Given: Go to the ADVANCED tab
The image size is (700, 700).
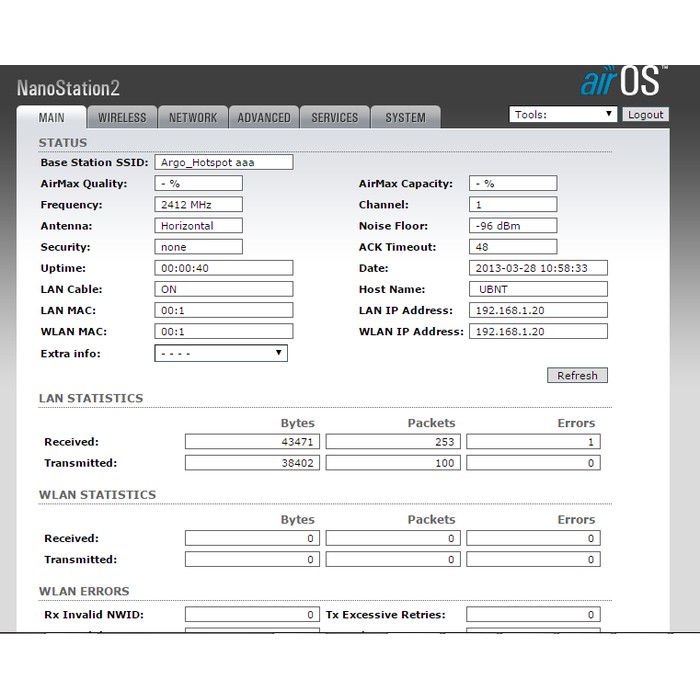Looking at the screenshot, I should [264, 117].
